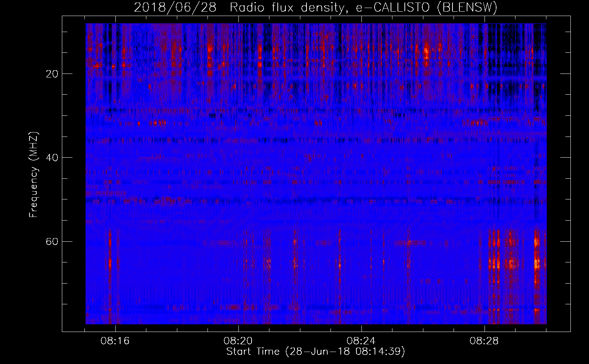
Task: Click the 'Frequency (MHZ)' y-axis label
Action: coord(34,175)
